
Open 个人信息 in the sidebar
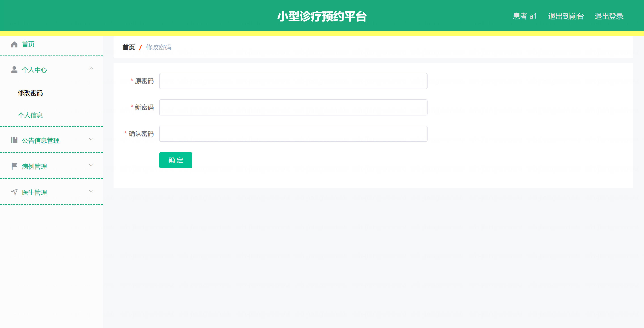click(x=30, y=115)
